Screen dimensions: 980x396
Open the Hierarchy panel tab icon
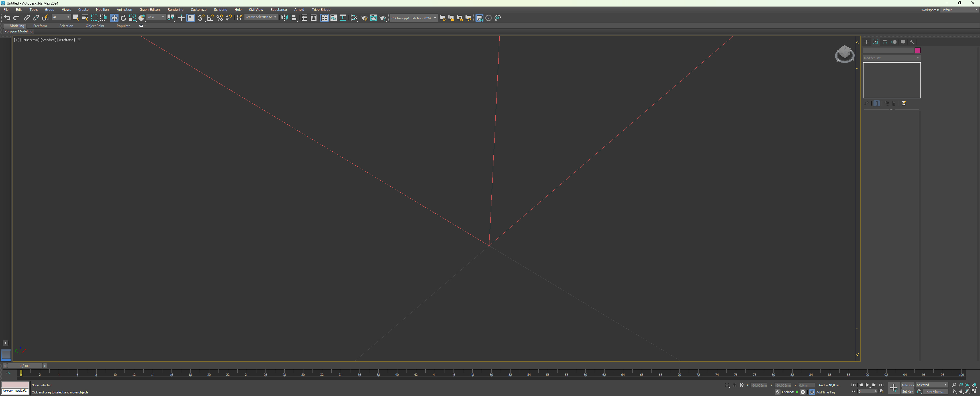coord(885,42)
